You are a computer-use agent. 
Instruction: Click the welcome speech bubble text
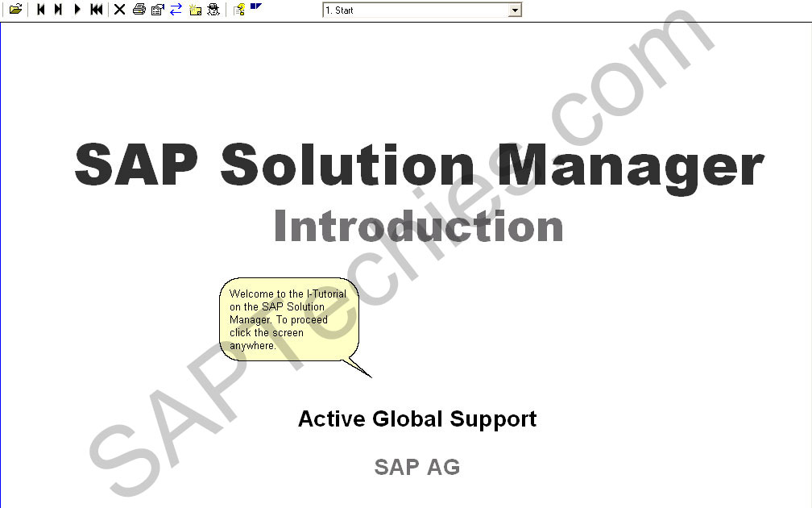(x=288, y=319)
